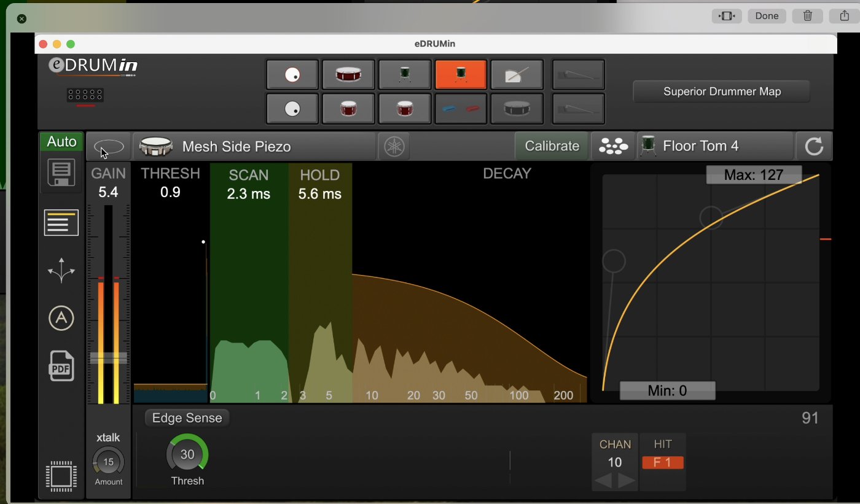Click the HOLD time 5.6 ms
The image size is (860, 504).
(x=320, y=194)
